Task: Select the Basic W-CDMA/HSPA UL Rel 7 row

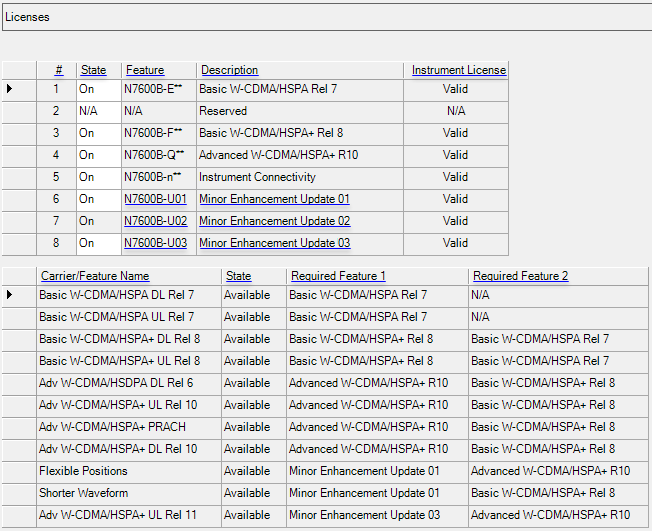Action: point(325,317)
